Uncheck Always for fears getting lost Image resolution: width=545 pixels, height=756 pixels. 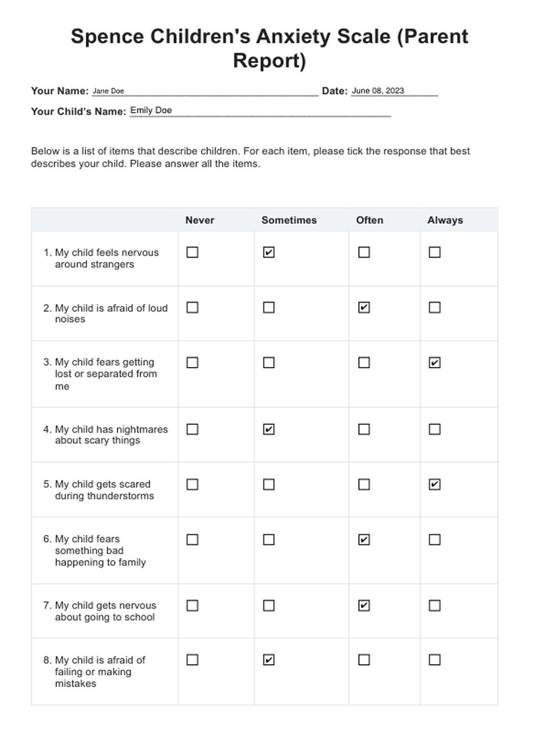pyautogui.click(x=435, y=363)
